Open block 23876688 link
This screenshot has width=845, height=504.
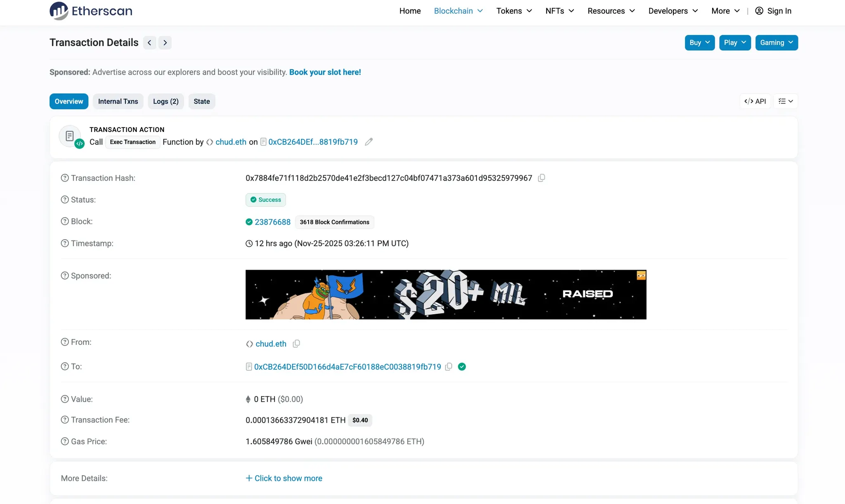tap(272, 222)
